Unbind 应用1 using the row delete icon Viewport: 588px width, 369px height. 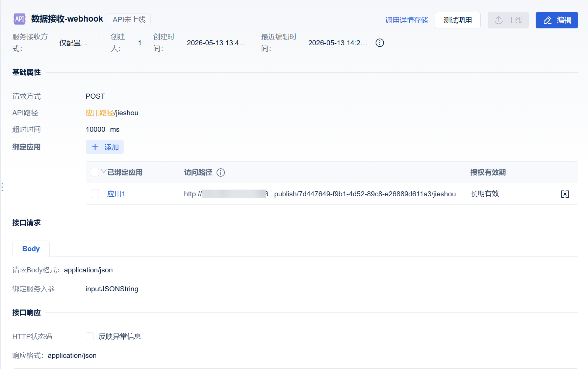tap(565, 194)
